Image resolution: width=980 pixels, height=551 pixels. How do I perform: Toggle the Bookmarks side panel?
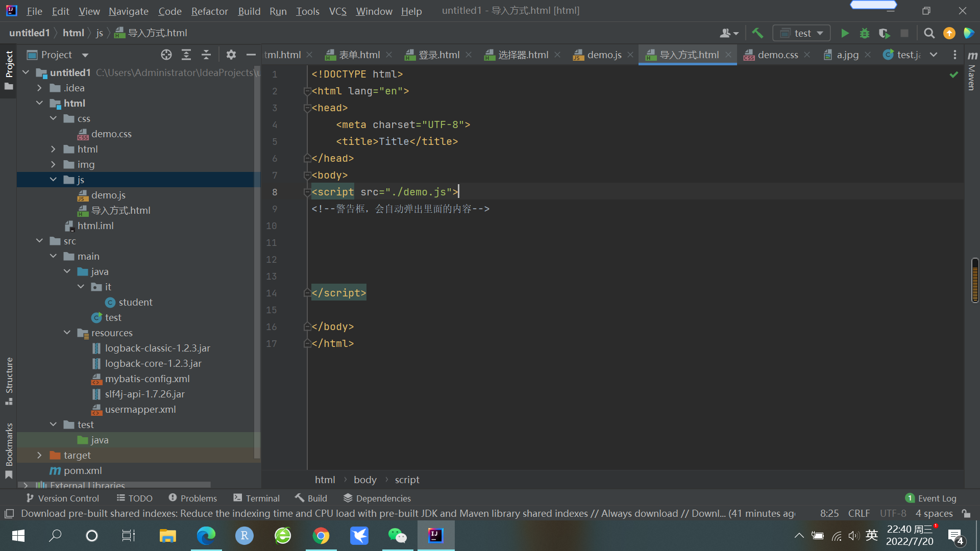tap(9, 450)
